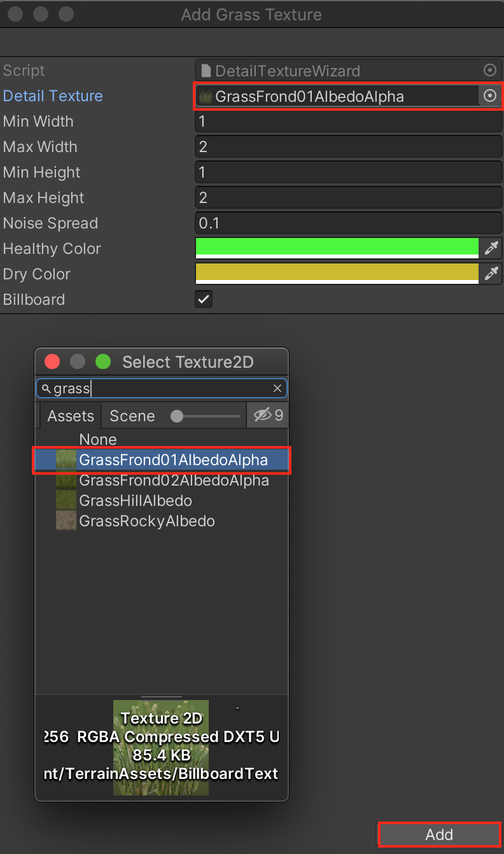The image size is (504, 854).
Task: Choose GrassHillAlbedo from the list
Action: point(136,501)
